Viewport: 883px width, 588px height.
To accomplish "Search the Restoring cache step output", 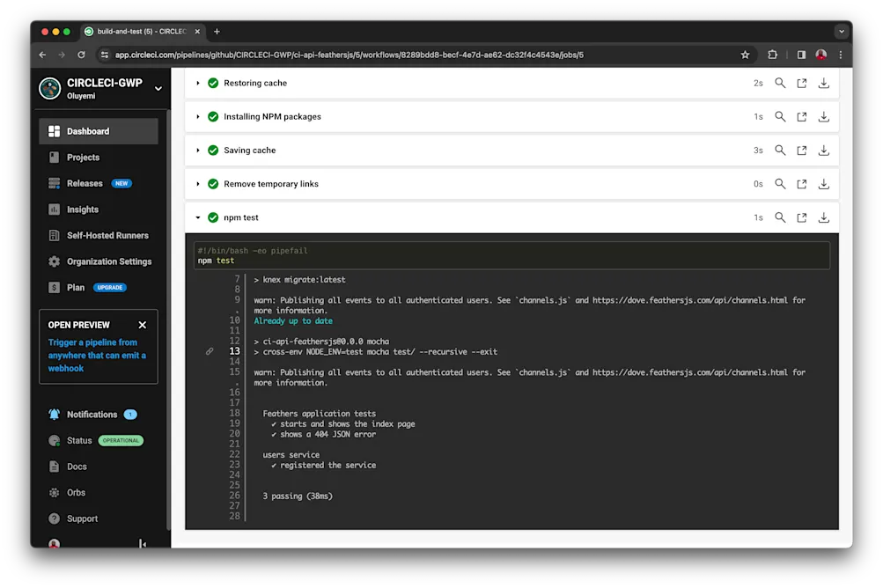I will click(780, 83).
